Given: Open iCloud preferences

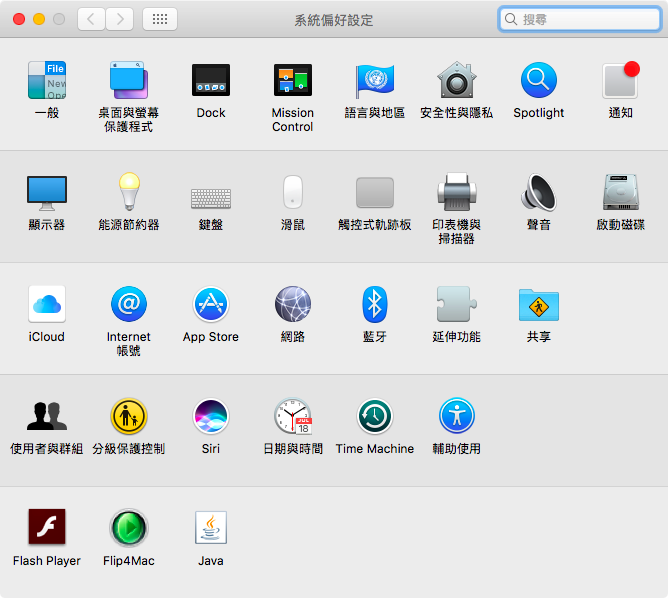Looking at the screenshot, I should tap(47, 304).
